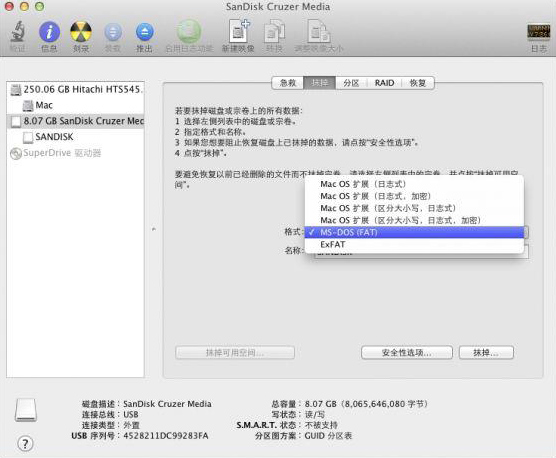Open the help question mark button
Viewport: 556px width, 458px height.
coord(25,443)
